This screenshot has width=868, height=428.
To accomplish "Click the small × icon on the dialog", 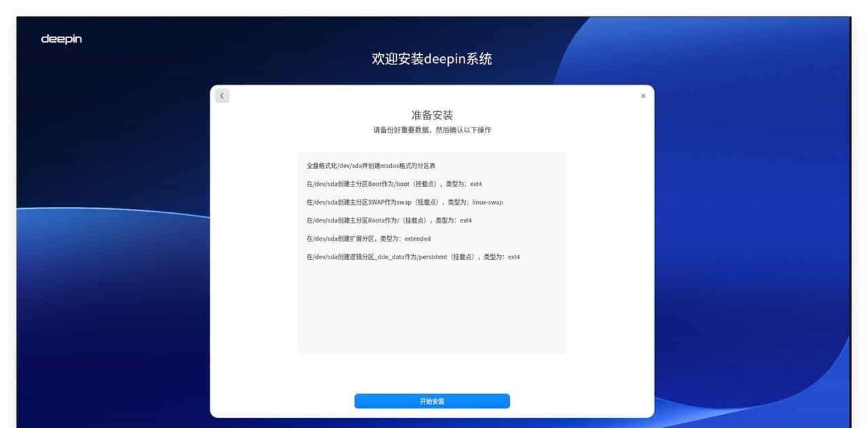I will tap(643, 96).
